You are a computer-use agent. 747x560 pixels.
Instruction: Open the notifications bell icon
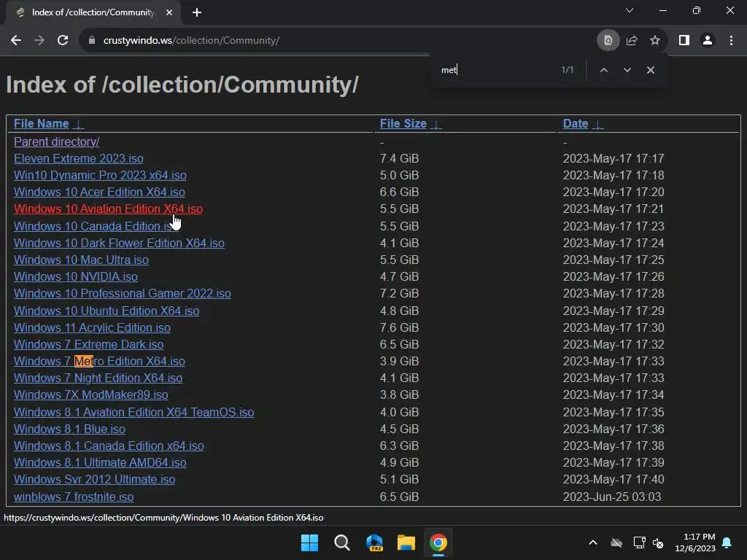pos(727,542)
